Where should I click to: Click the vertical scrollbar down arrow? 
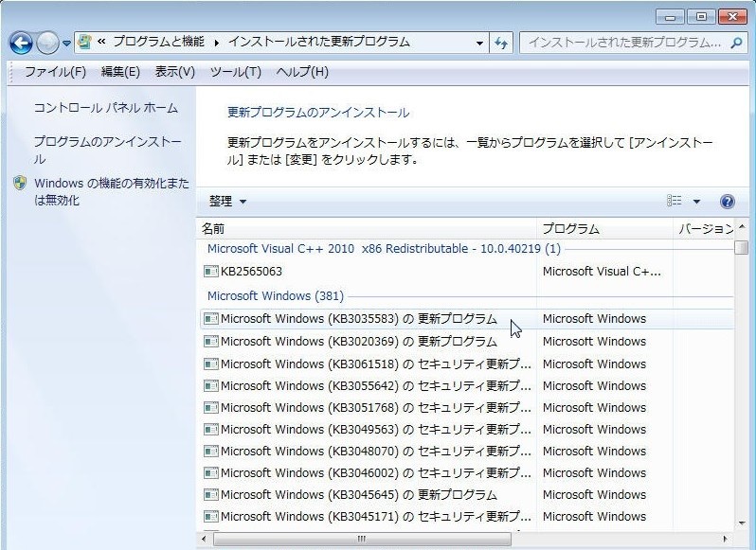pyautogui.click(x=742, y=523)
